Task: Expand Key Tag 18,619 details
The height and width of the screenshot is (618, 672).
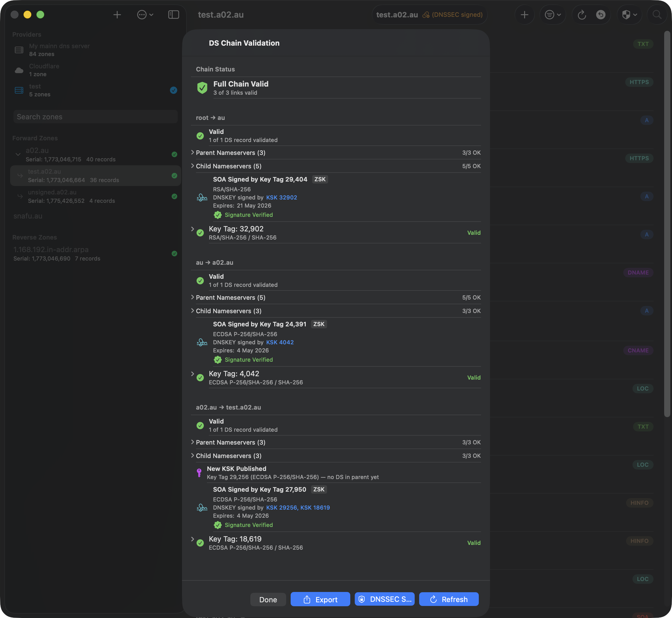Action: [x=192, y=539]
